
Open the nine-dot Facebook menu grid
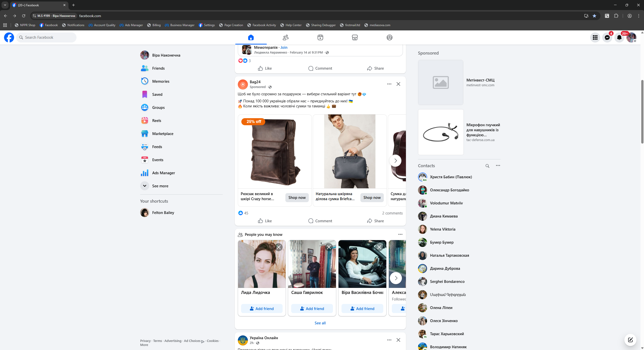[x=595, y=37]
